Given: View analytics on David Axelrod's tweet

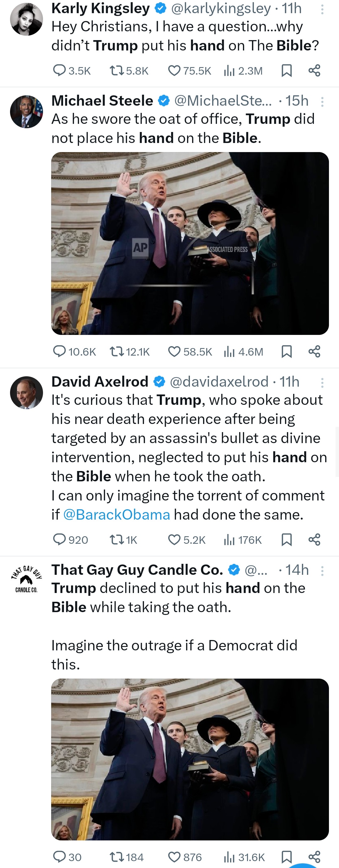Looking at the screenshot, I should point(229,540).
